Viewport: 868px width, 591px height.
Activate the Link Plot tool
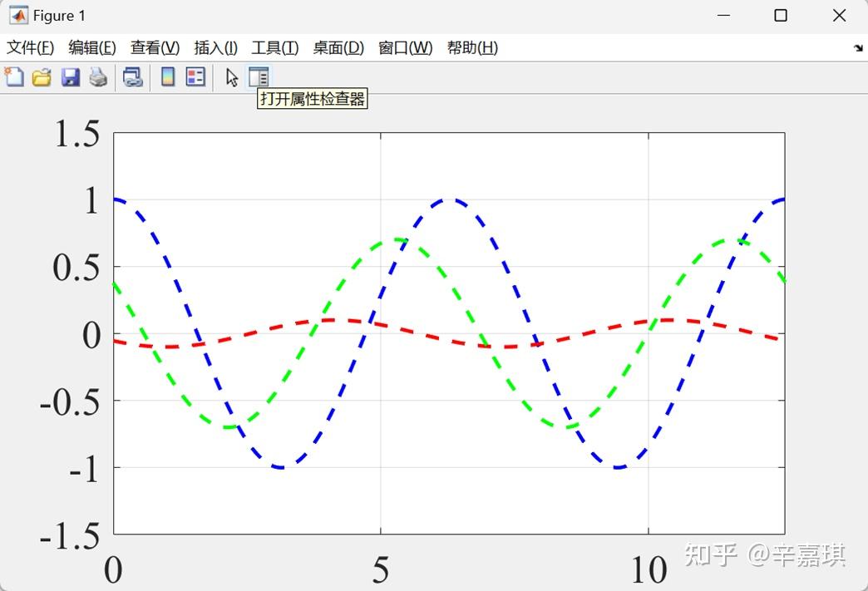[132, 76]
